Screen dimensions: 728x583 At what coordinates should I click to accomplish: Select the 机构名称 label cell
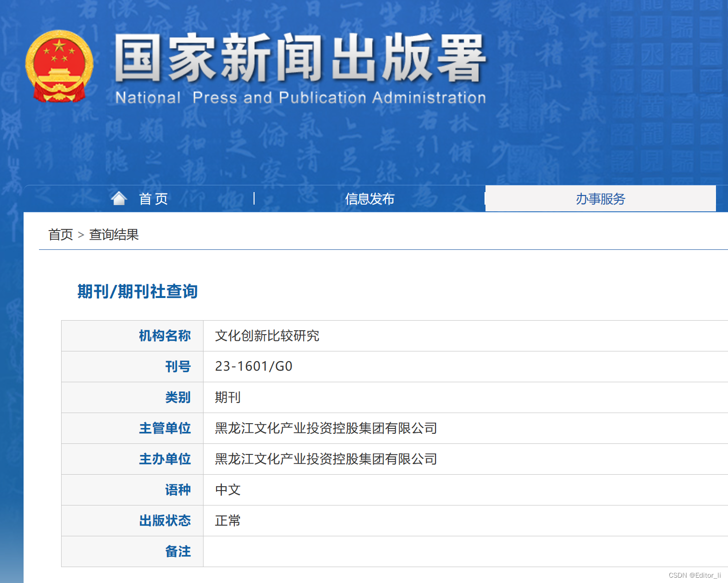132,336
